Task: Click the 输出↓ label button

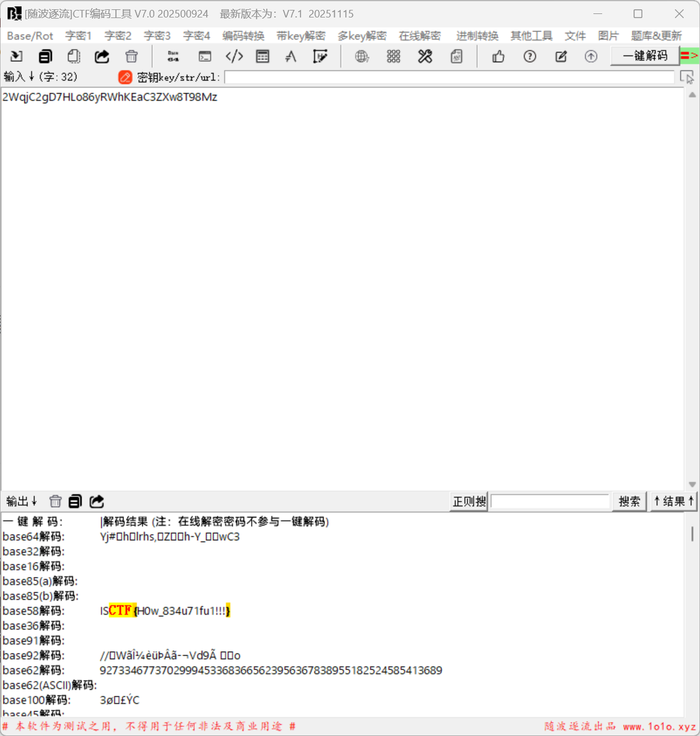Action: tap(22, 501)
